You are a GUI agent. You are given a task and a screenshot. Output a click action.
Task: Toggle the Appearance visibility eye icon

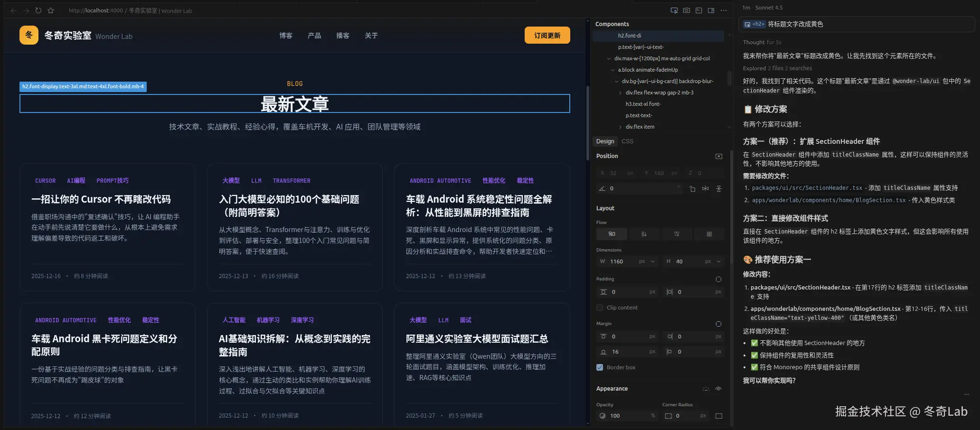[x=718, y=388]
